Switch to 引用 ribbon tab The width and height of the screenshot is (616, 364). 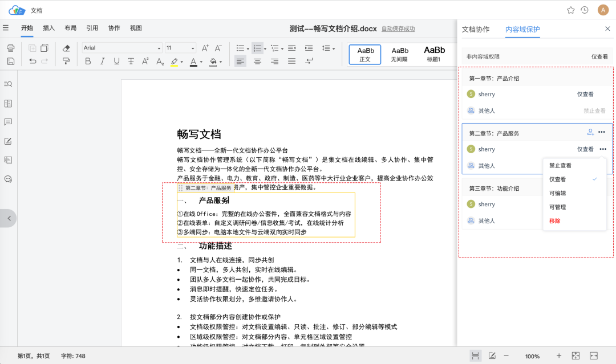[92, 28]
